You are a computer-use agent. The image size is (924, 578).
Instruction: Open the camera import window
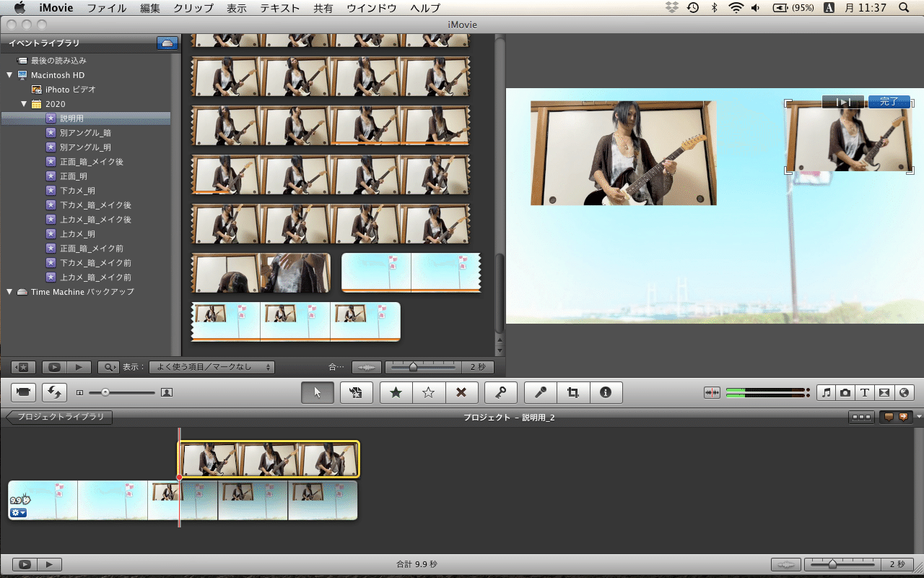[24, 392]
